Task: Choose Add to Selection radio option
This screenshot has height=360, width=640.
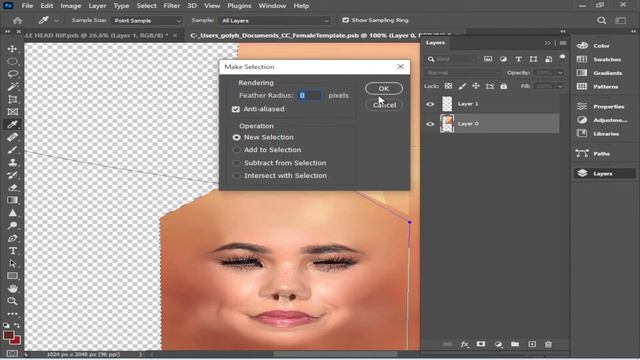Action: [236, 150]
